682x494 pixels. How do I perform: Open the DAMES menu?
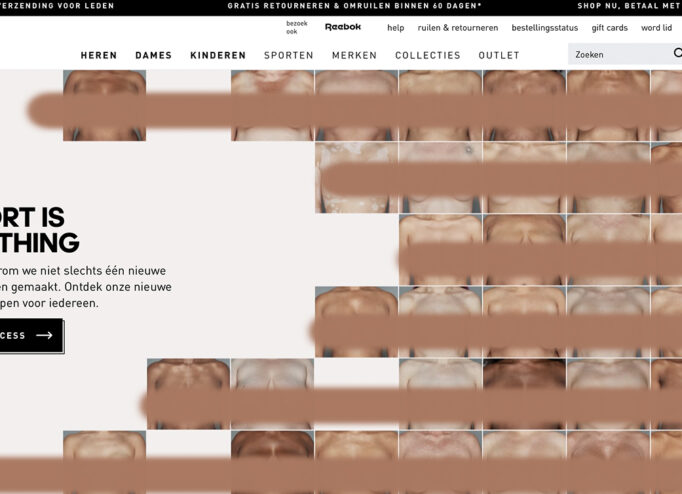click(153, 56)
